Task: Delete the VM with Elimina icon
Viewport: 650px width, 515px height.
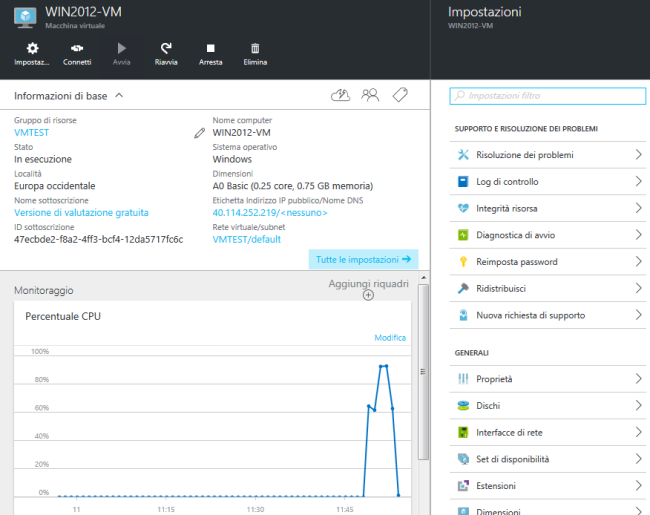Action: [255, 53]
